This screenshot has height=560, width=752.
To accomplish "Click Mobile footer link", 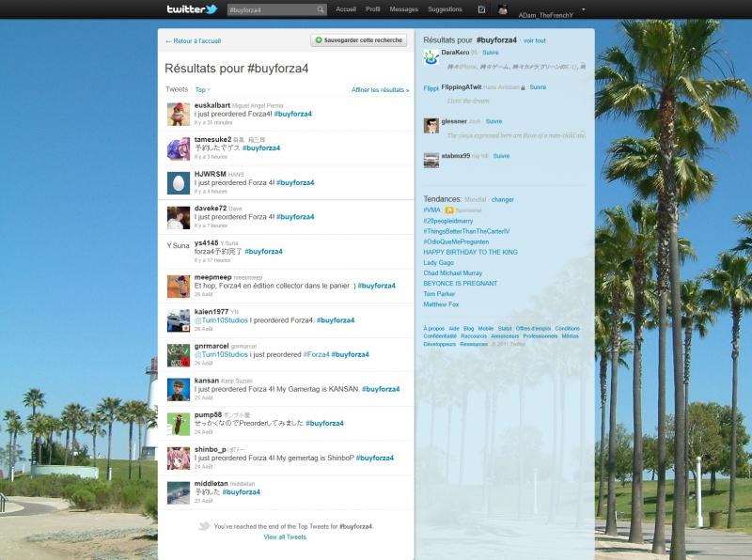I will coord(486,329).
